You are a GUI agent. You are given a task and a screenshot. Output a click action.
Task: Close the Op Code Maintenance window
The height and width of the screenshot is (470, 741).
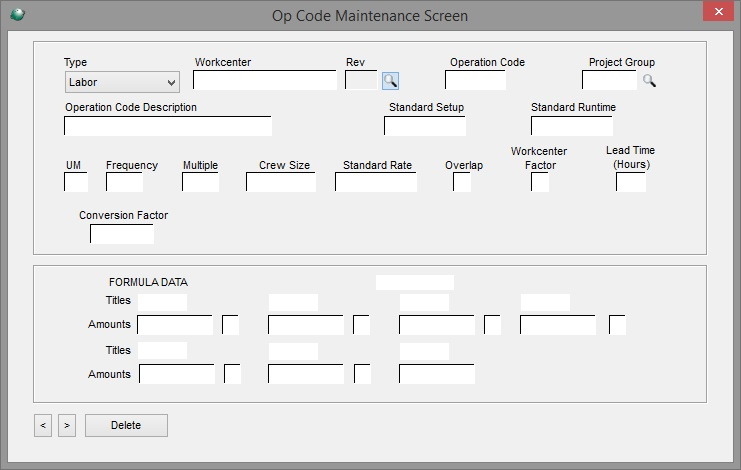(x=718, y=12)
